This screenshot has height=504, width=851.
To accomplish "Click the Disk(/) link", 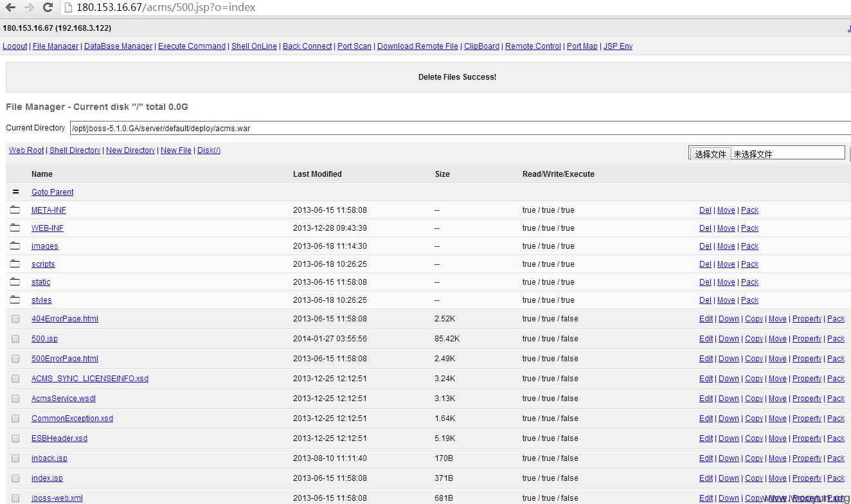I will (209, 150).
